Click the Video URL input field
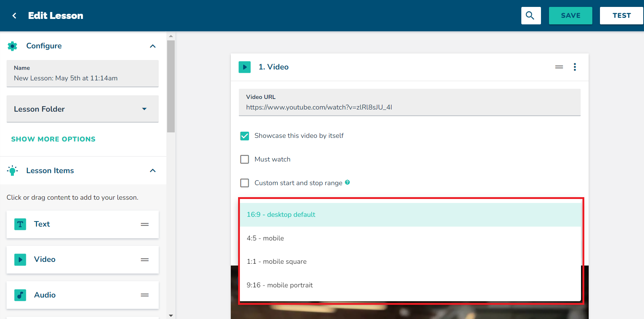644x319 pixels. click(410, 103)
